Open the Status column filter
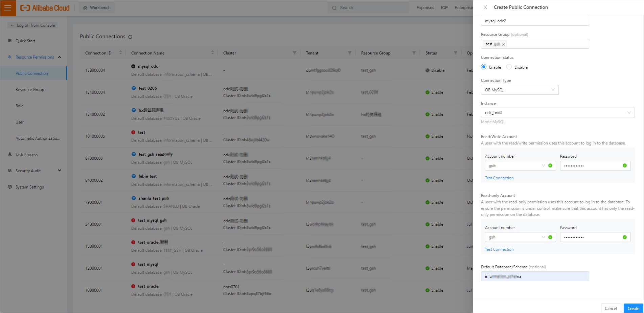 pyautogui.click(x=456, y=53)
